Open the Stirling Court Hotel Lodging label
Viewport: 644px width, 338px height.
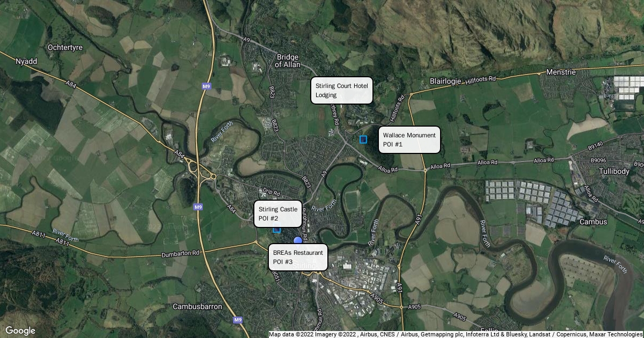click(342, 90)
